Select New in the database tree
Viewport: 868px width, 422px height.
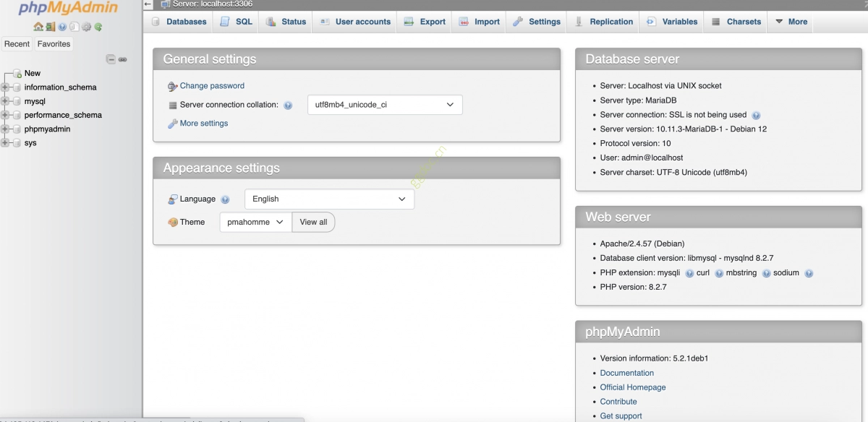[x=33, y=74]
